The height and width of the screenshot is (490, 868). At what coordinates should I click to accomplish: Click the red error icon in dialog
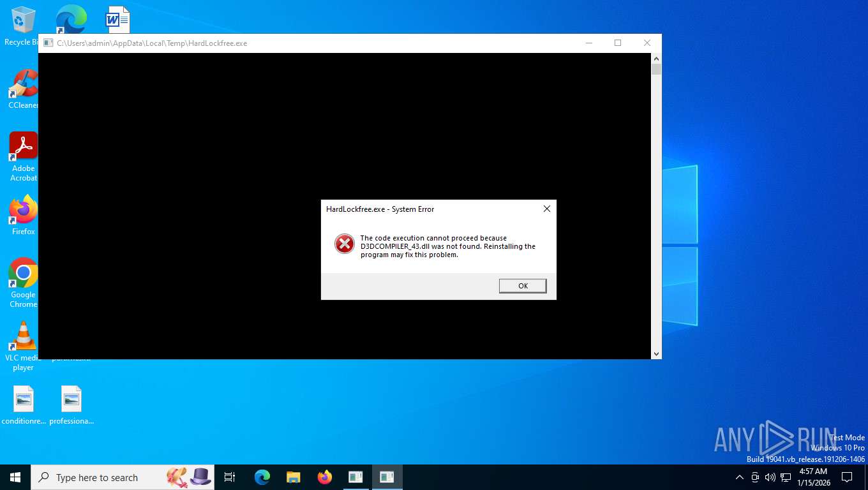click(x=345, y=243)
